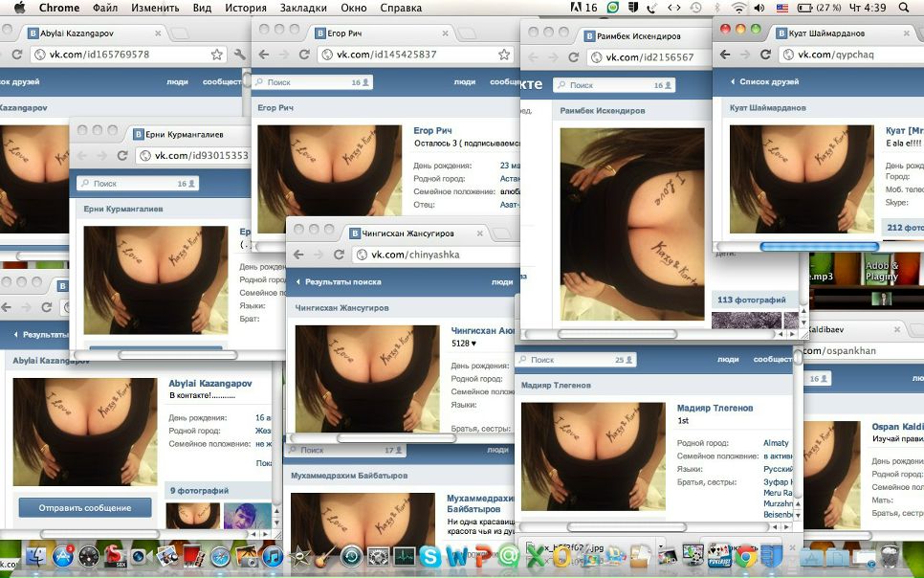Click the Chrome icon in the Dock
This screenshot has height=578, width=924.
click(x=745, y=556)
